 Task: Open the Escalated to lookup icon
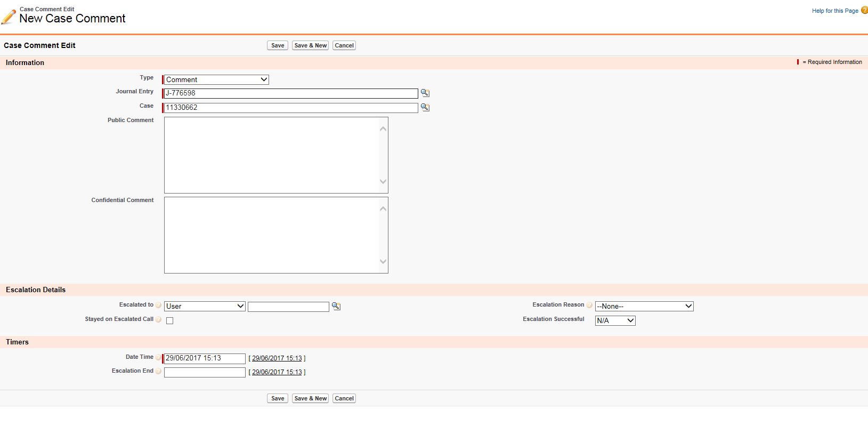coord(336,307)
